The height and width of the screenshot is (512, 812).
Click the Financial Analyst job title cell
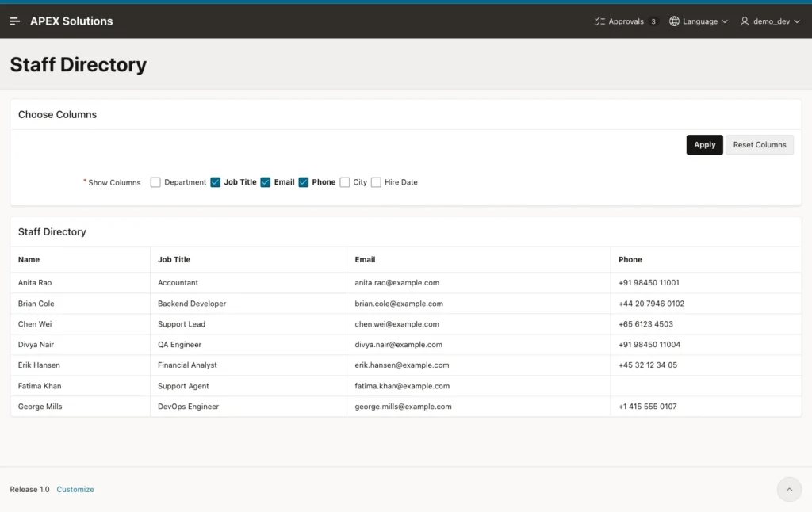click(248, 365)
